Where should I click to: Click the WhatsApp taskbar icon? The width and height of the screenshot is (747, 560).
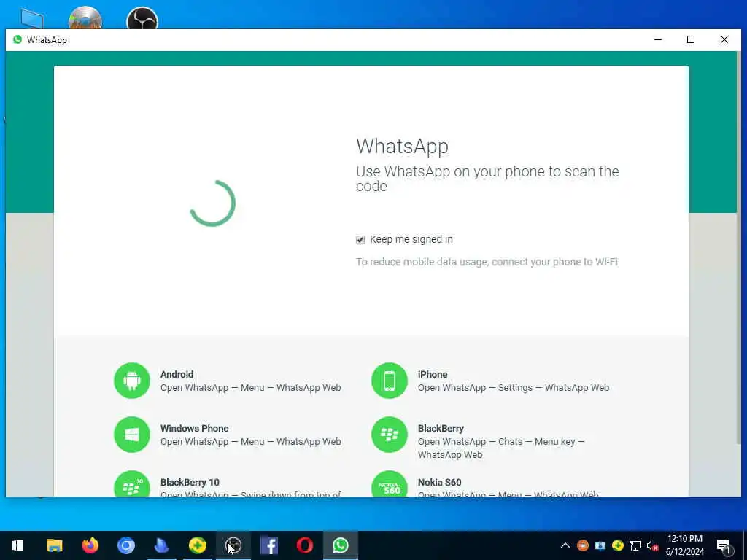point(340,545)
